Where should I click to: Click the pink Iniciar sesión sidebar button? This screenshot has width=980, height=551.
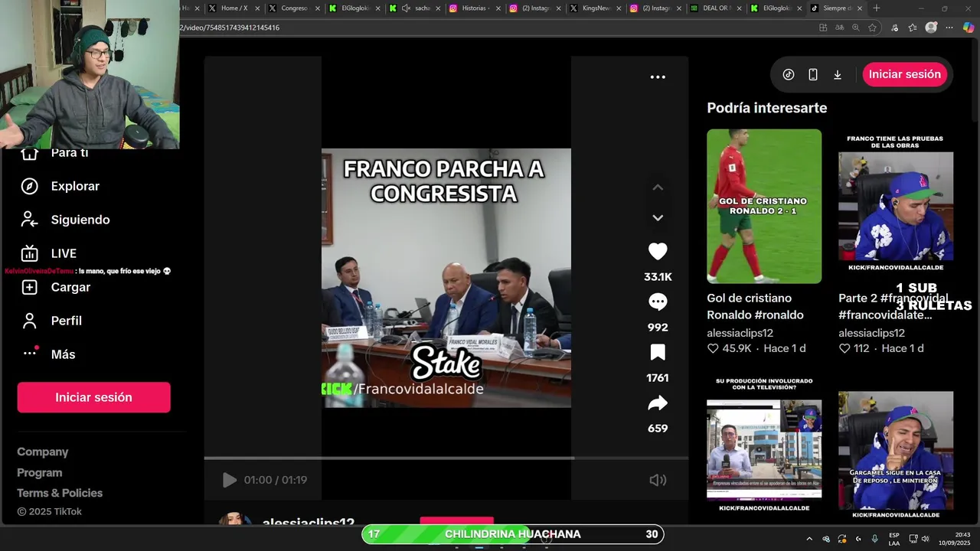pos(93,397)
